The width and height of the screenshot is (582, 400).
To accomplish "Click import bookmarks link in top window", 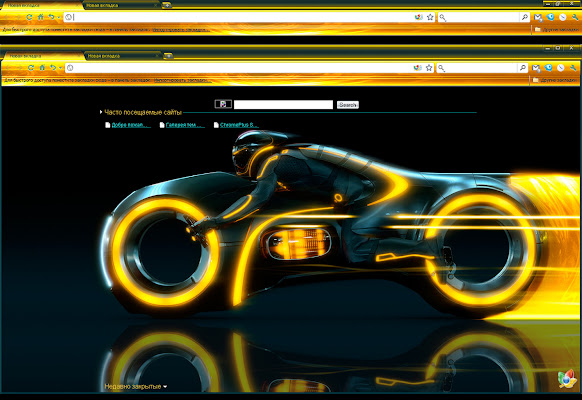I will tap(181, 30).
